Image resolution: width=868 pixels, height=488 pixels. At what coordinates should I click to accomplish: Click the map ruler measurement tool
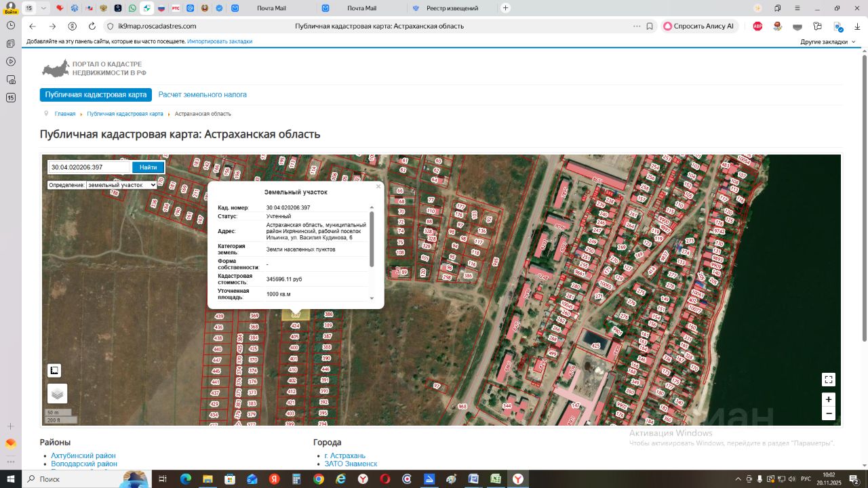tap(54, 371)
